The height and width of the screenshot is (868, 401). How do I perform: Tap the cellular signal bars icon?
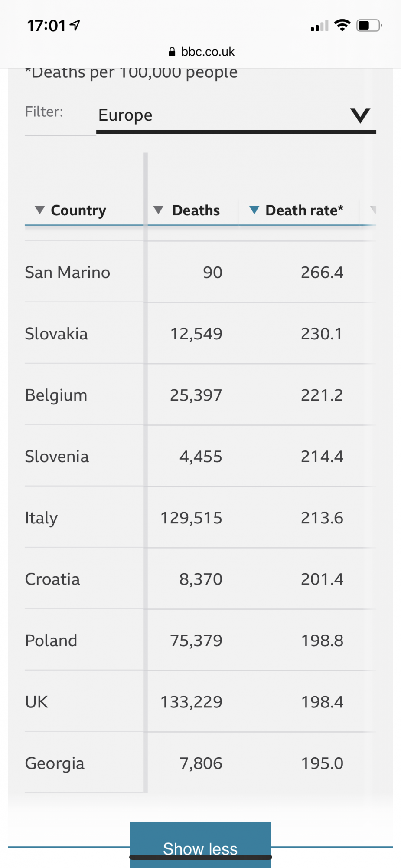coord(319,26)
